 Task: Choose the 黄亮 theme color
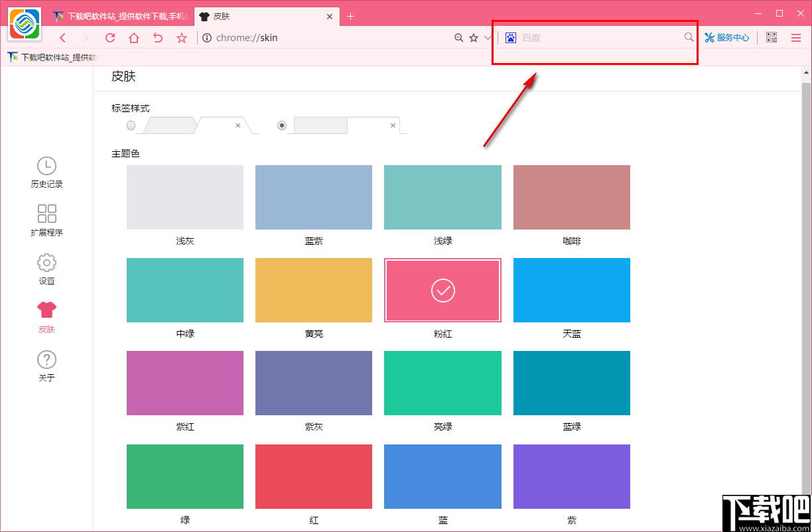pos(314,290)
